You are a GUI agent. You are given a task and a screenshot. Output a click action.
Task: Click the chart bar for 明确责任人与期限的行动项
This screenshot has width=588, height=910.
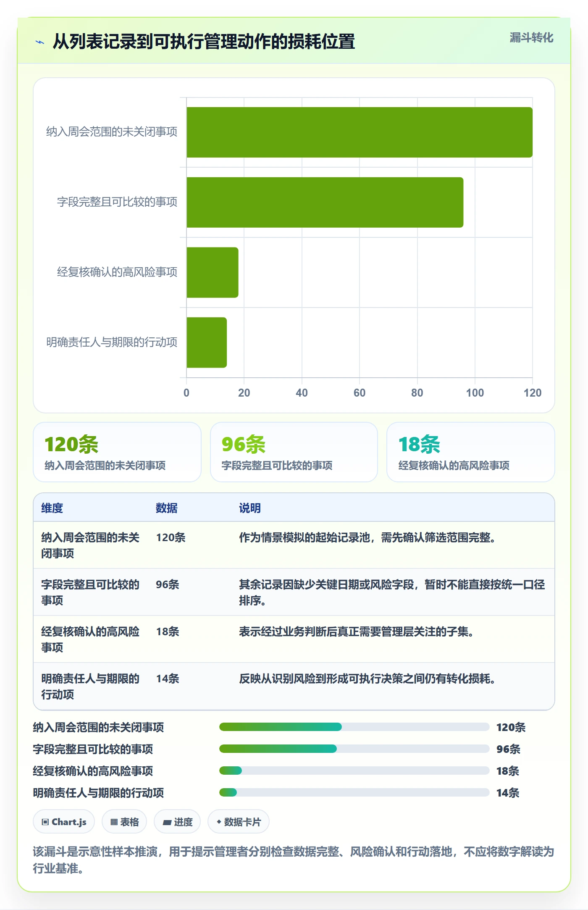207,342
